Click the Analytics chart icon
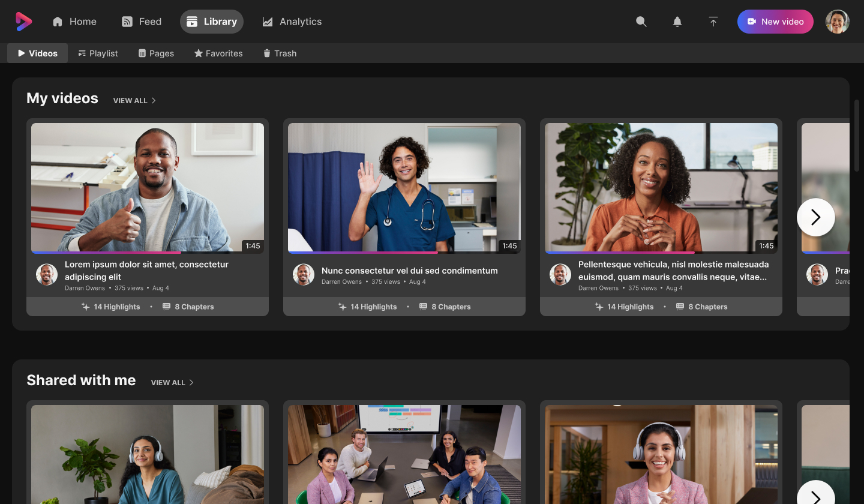 click(x=268, y=22)
